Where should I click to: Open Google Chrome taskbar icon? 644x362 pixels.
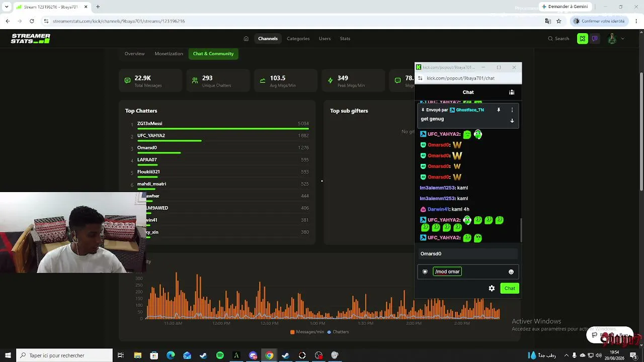(x=269, y=355)
